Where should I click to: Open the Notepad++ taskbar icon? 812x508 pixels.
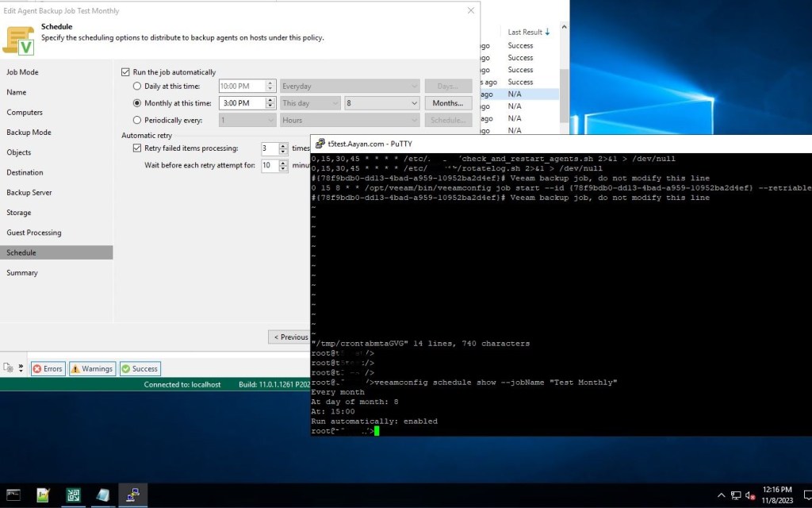click(43, 495)
